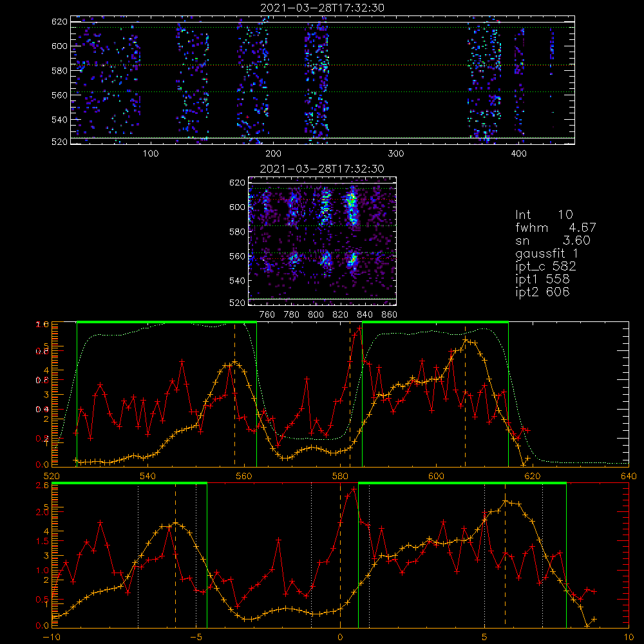This screenshot has height=644, width=644.
Task: Click the 800 x-axis label of middle image
Action: (x=316, y=315)
